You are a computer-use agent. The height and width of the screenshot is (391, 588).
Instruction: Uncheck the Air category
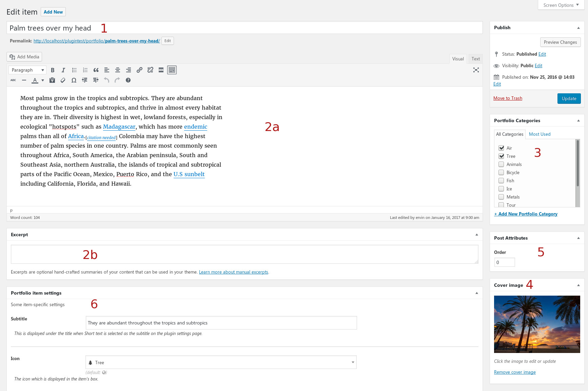pyautogui.click(x=501, y=148)
